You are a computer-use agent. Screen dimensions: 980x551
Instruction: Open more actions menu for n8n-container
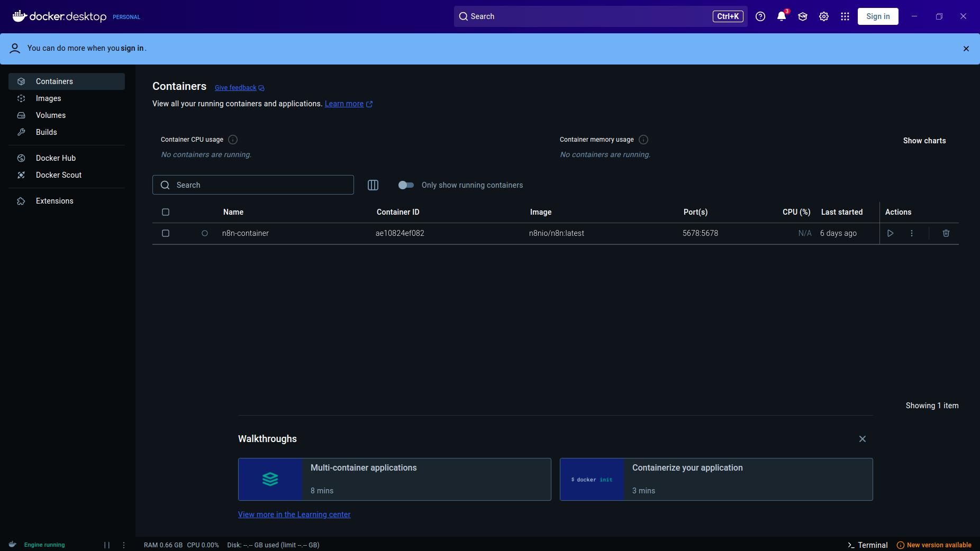tap(911, 233)
